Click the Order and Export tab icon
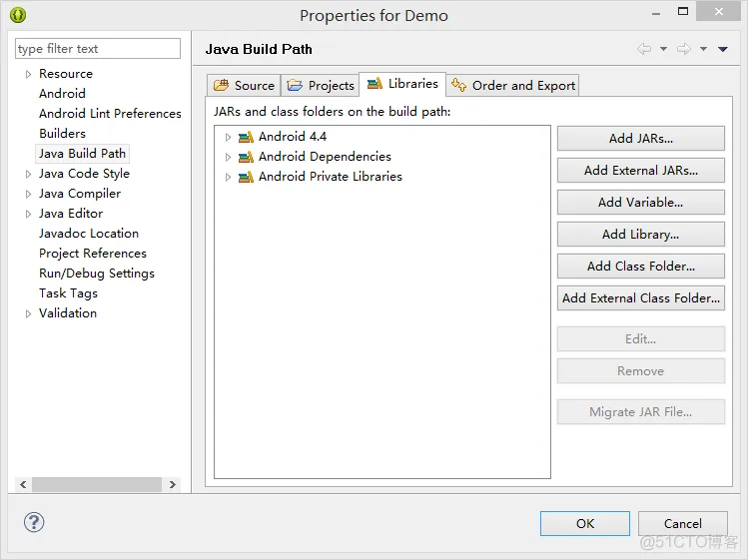The width and height of the screenshot is (748, 560). click(459, 85)
